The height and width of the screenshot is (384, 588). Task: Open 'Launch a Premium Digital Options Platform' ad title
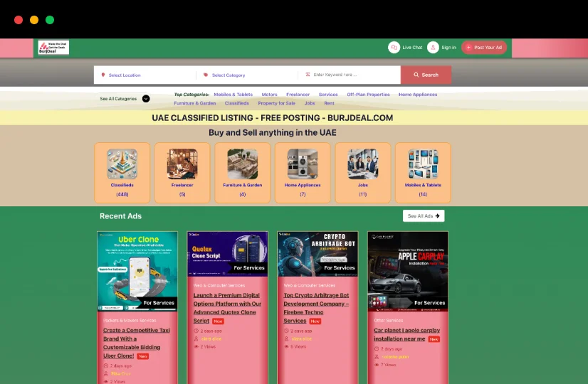click(x=227, y=308)
